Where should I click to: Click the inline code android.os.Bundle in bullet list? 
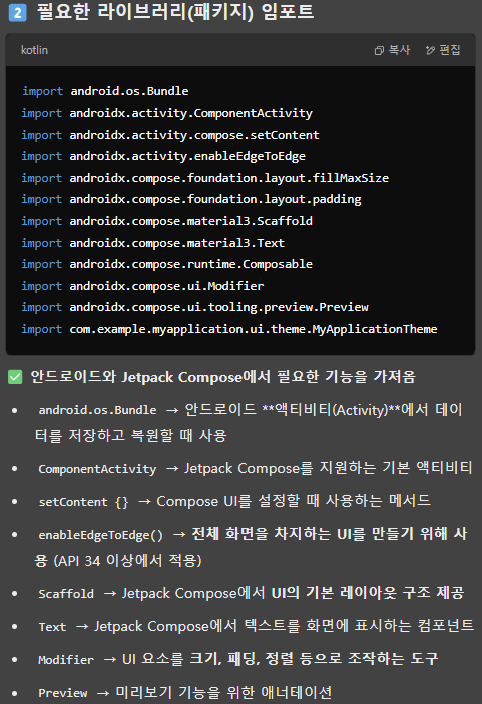97,410
